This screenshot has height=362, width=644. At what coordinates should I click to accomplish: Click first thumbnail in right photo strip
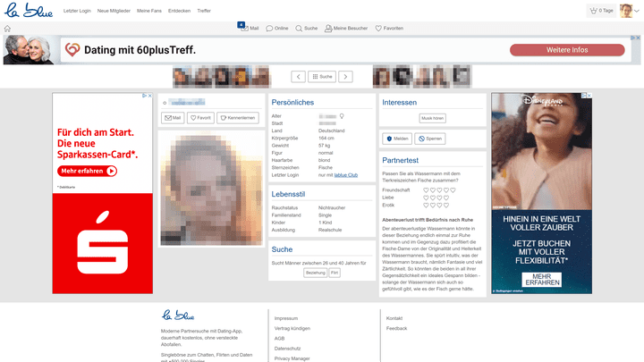coord(381,77)
